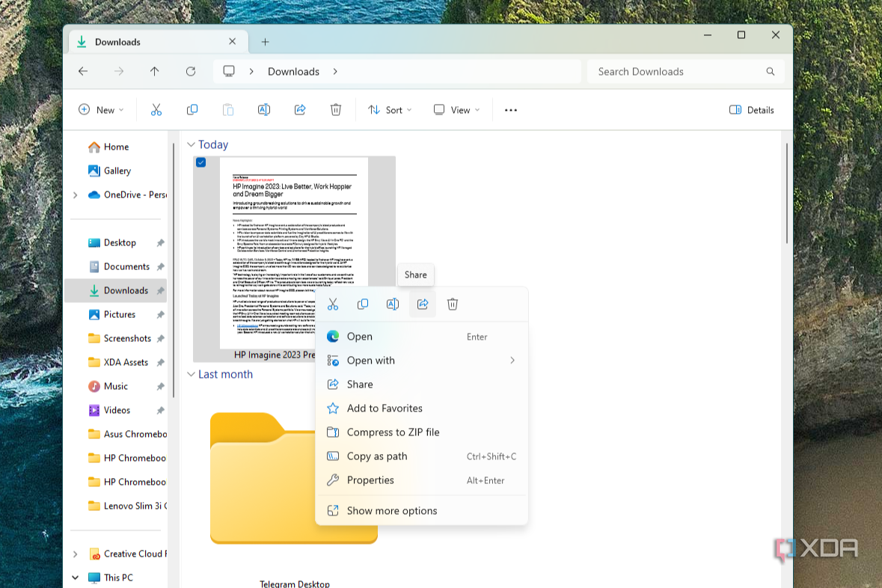Open the Sort dropdown
The image size is (882, 588).
[390, 109]
